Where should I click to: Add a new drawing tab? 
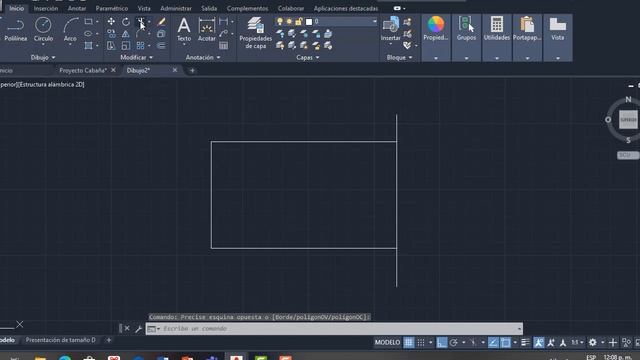pyautogui.click(x=192, y=71)
